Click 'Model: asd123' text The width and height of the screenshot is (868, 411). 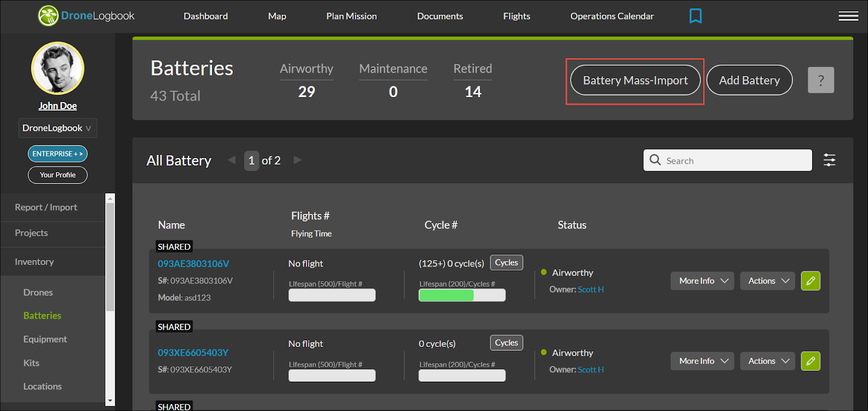pos(184,298)
